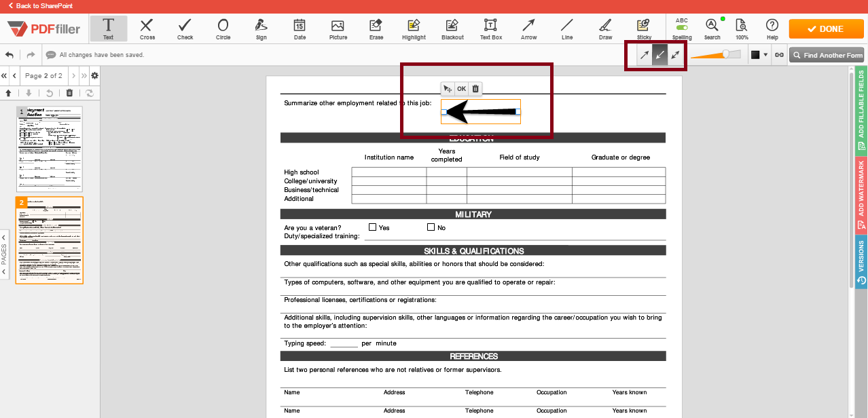The image size is (868, 418).
Task: Select page 2 thumbnail
Action: point(49,240)
